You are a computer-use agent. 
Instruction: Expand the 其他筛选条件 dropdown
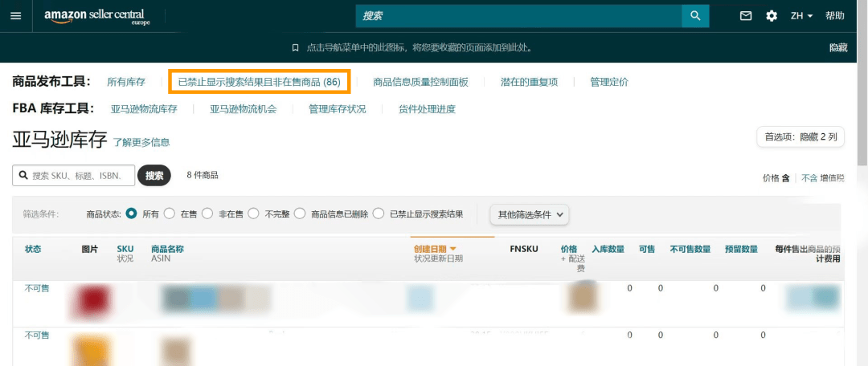tap(530, 214)
